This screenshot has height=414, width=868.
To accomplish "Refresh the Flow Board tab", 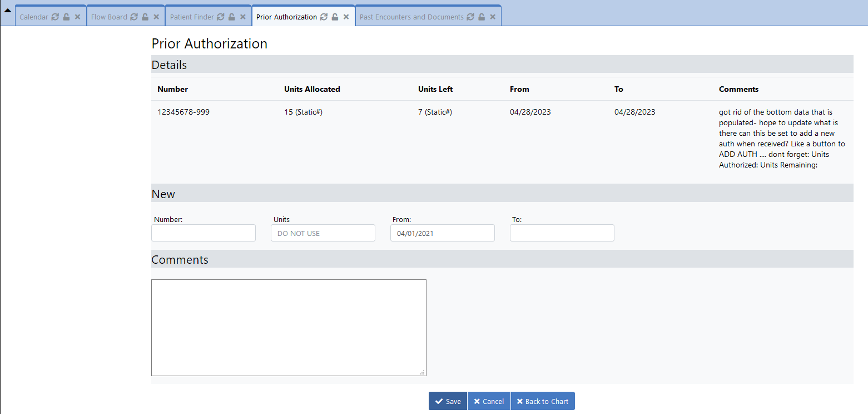I will coord(132,17).
